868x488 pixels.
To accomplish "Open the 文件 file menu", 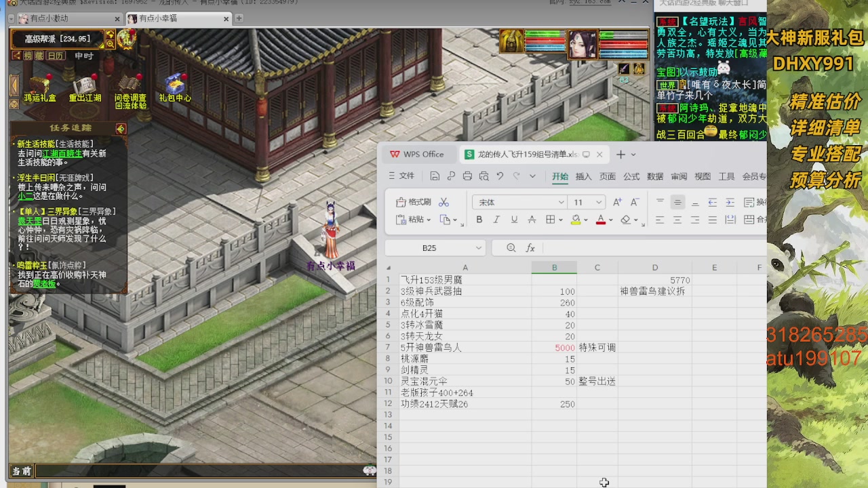I will [x=401, y=176].
